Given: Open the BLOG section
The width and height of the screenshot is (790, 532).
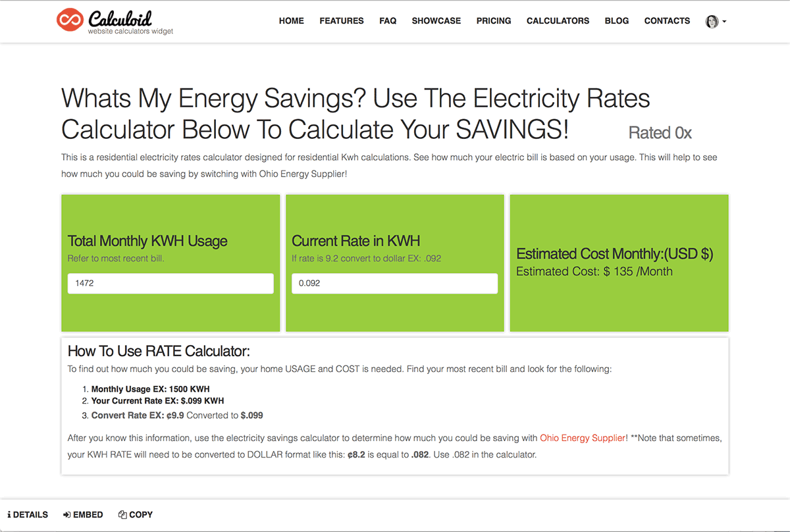Looking at the screenshot, I should [616, 20].
